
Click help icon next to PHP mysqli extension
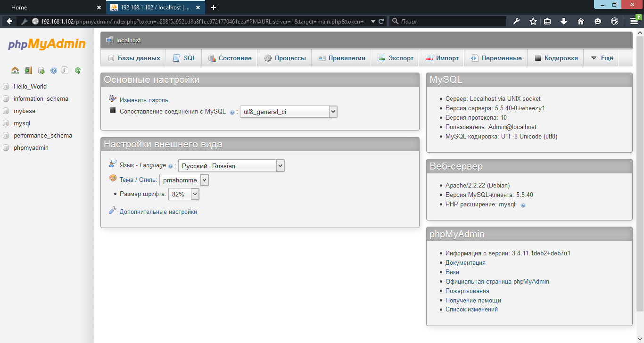[523, 205]
